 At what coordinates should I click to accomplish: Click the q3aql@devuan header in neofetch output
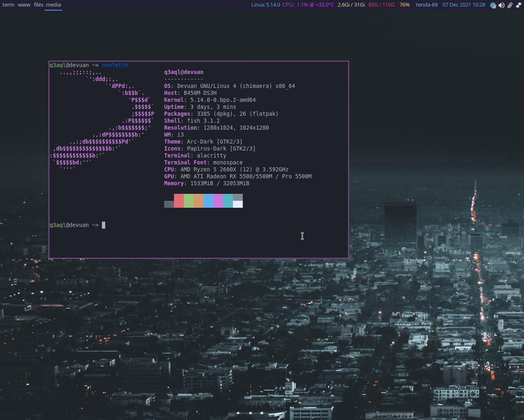tap(184, 72)
